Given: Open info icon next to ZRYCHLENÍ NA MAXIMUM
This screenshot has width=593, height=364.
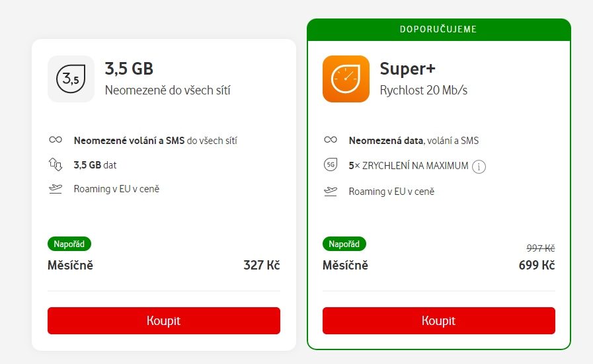Looking at the screenshot, I should click(x=479, y=166).
